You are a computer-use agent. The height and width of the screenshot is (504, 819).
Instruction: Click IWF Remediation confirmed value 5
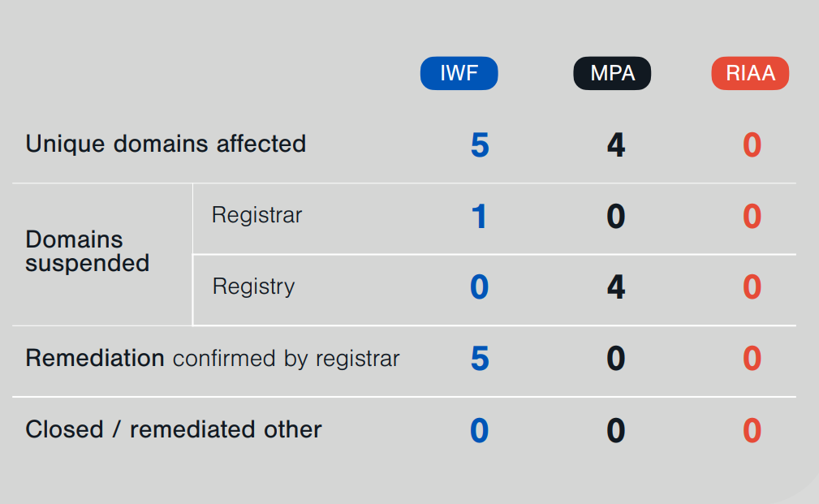click(x=480, y=359)
